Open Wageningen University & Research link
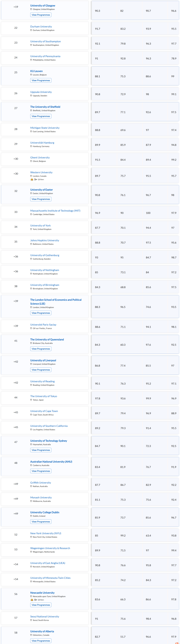The image size is (180, 644). (50, 548)
